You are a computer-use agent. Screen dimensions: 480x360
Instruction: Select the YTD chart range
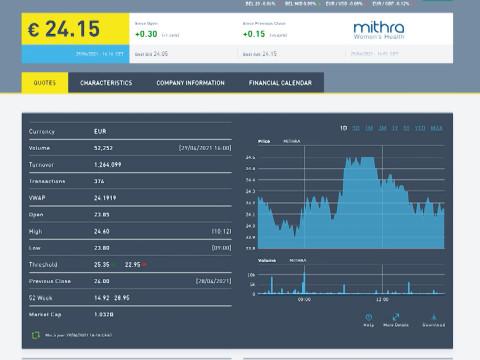pyautogui.click(x=420, y=128)
